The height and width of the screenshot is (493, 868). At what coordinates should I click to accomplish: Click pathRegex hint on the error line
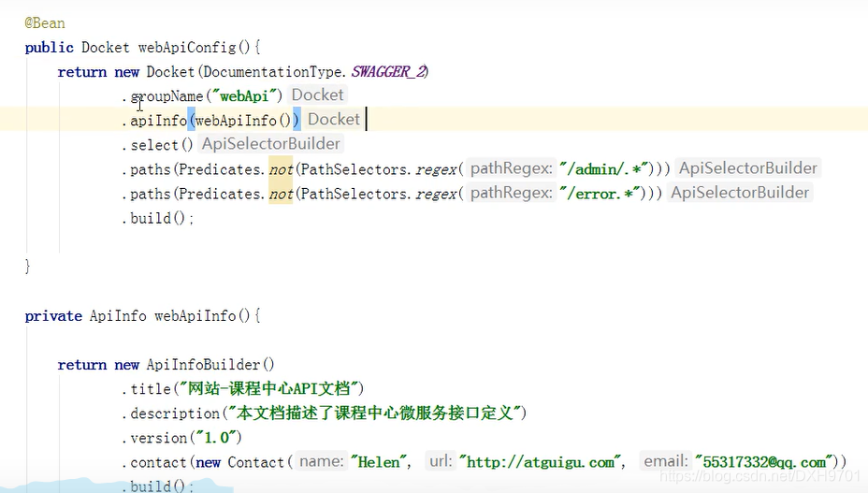pyautogui.click(x=512, y=193)
